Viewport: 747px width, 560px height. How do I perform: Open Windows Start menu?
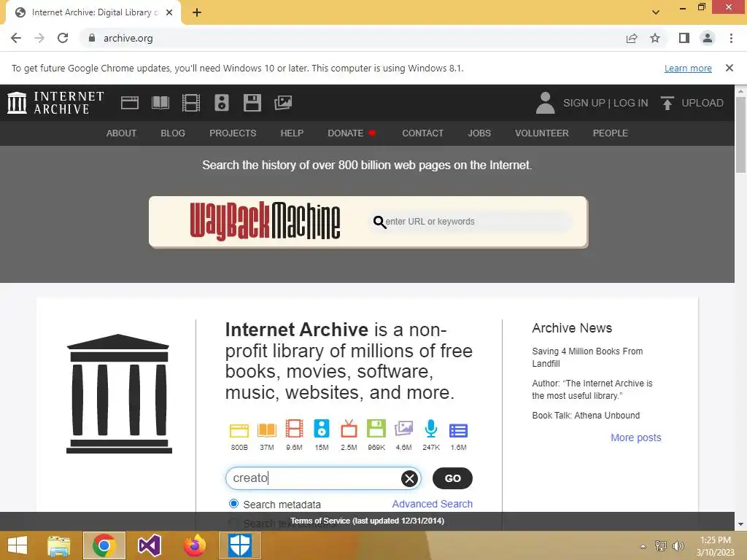tap(18, 545)
